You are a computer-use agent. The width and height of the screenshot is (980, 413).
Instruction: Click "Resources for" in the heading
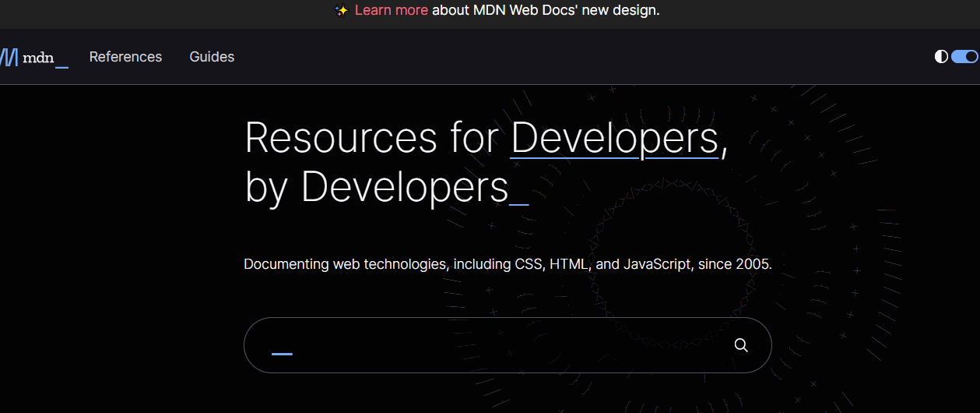click(371, 138)
